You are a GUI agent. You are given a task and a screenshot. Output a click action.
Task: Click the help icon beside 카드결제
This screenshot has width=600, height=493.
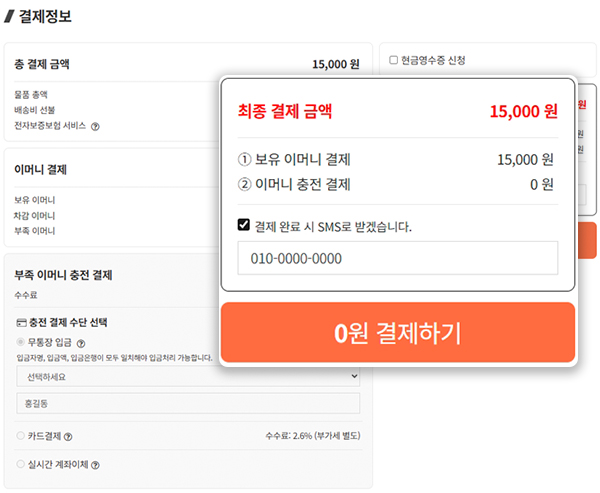pyautogui.click(x=68, y=436)
